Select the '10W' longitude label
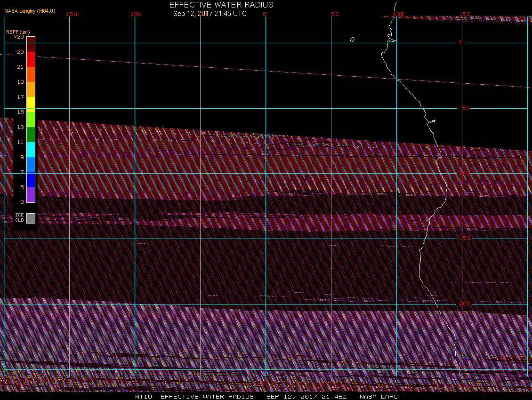 tap(136, 14)
